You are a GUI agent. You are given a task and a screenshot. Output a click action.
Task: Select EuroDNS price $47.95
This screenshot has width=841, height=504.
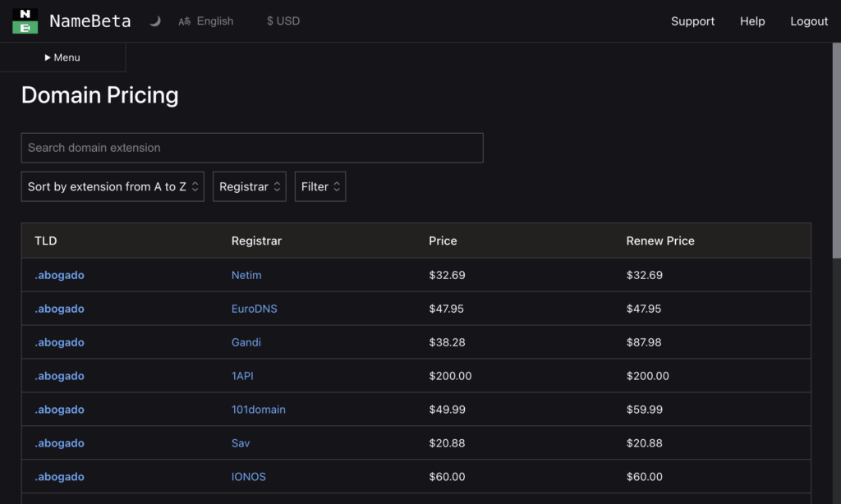click(446, 309)
